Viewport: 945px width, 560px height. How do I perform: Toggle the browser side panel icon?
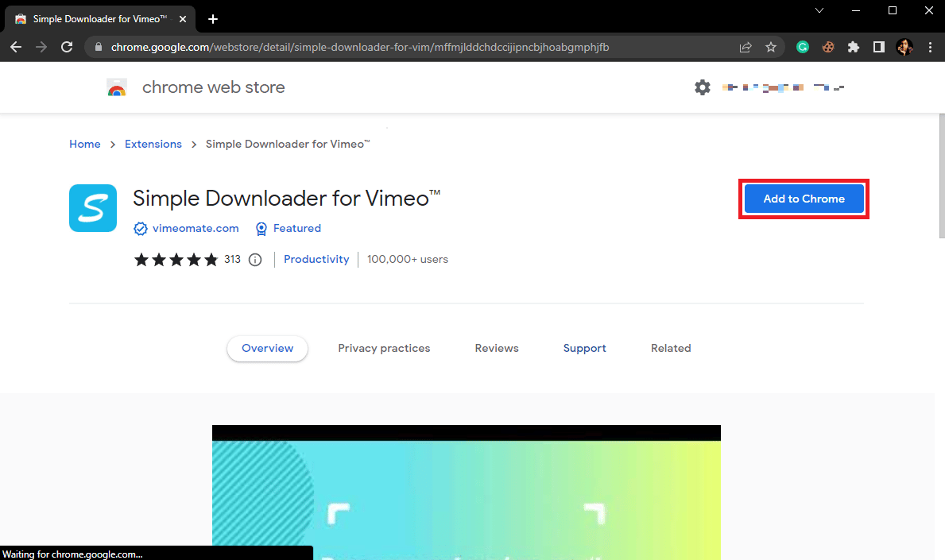point(879,47)
